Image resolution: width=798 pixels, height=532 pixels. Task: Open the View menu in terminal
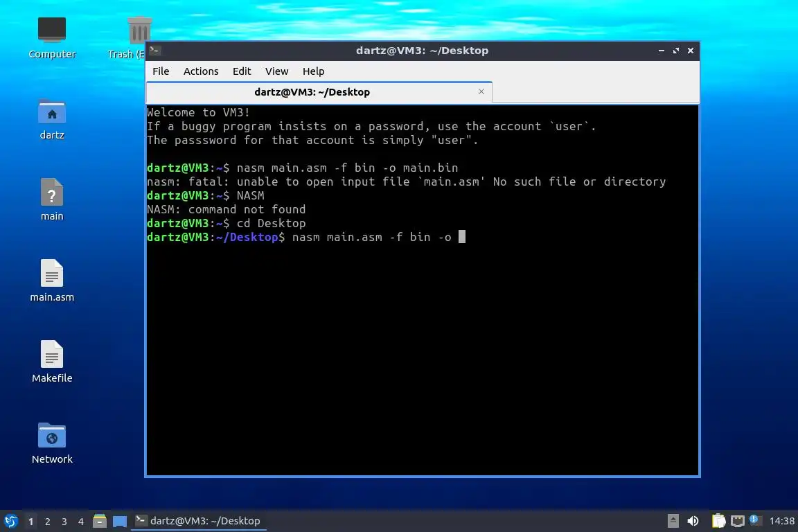pos(276,71)
